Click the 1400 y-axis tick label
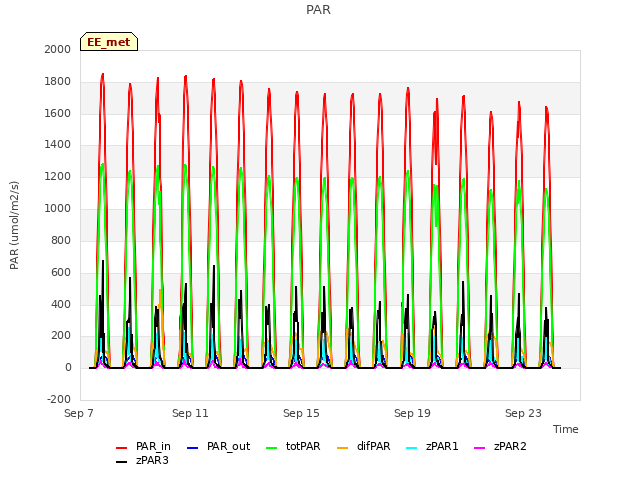 click(58, 144)
